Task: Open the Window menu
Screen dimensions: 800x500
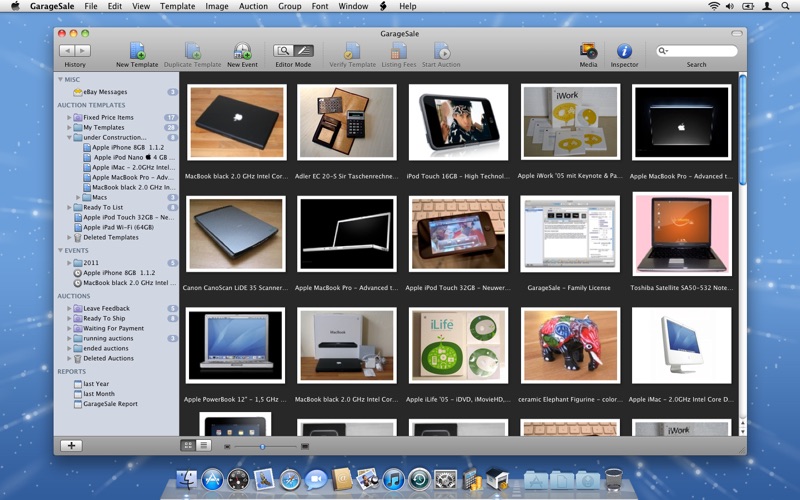Action: point(353,6)
